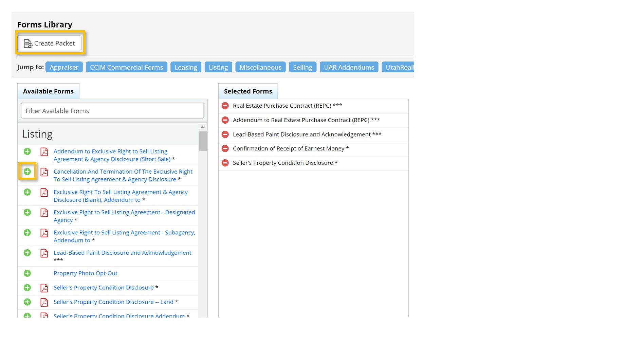Jump to UAR Addendums section
Viewport: 644px width, 340px height.
[x=349, y=67]
